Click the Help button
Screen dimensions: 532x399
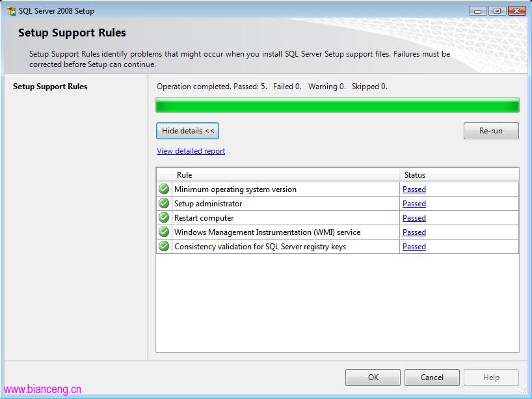pos(491,378)
